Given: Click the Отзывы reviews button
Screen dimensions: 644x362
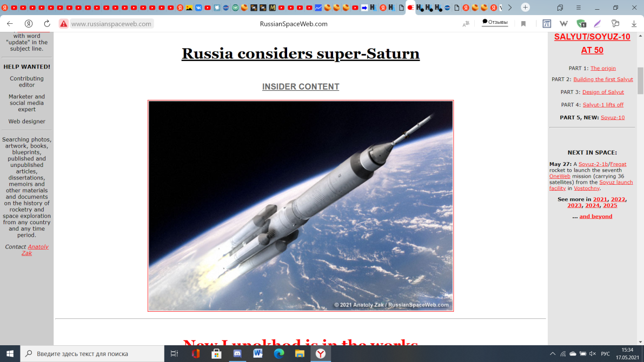Looking at the screenshot, I should click(495, 23).
